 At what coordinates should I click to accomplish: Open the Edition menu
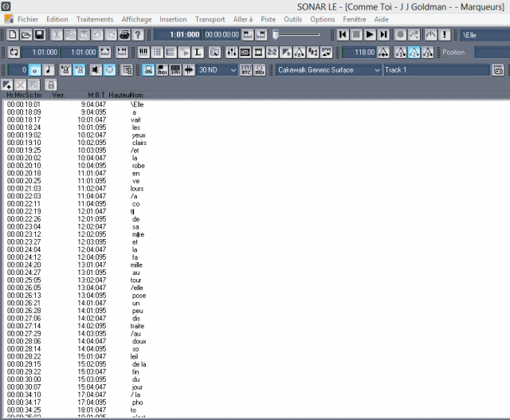pos(57,19)
